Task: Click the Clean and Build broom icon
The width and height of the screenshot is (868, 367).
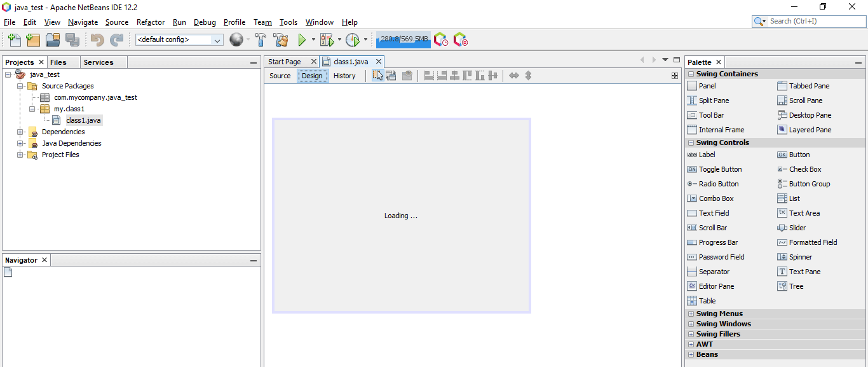Action: click(281, 40)
